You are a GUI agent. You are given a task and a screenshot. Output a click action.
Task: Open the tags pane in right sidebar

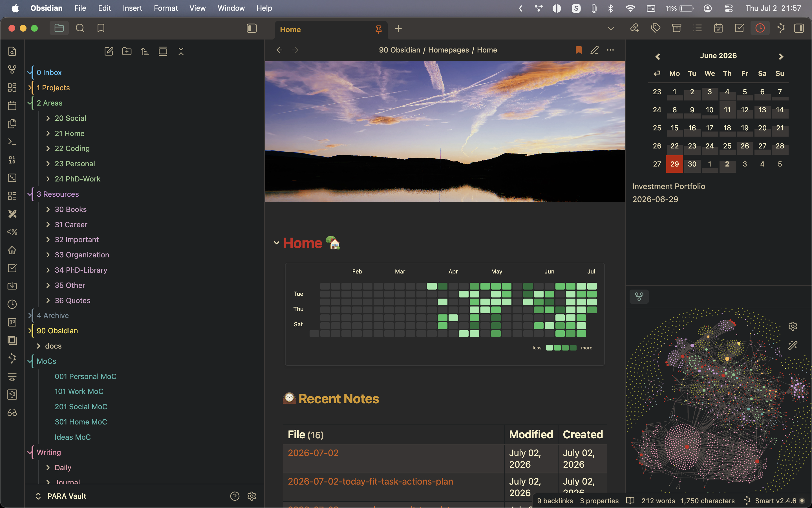tap(656, 28)
